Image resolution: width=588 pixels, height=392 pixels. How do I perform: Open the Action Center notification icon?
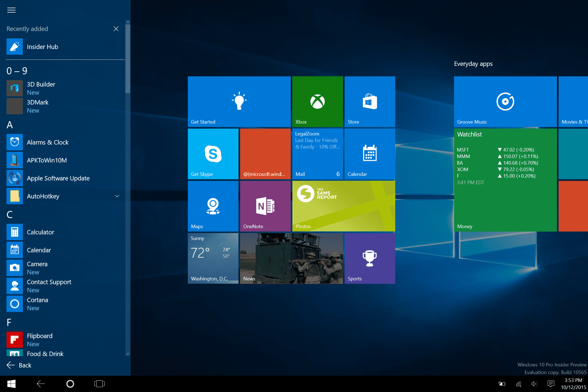(551, 384)
